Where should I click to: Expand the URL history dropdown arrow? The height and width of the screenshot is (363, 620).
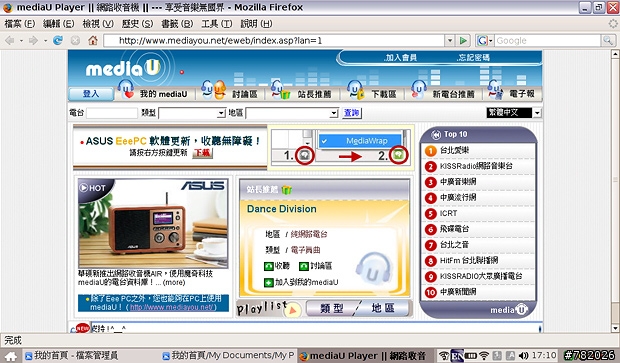450,40
